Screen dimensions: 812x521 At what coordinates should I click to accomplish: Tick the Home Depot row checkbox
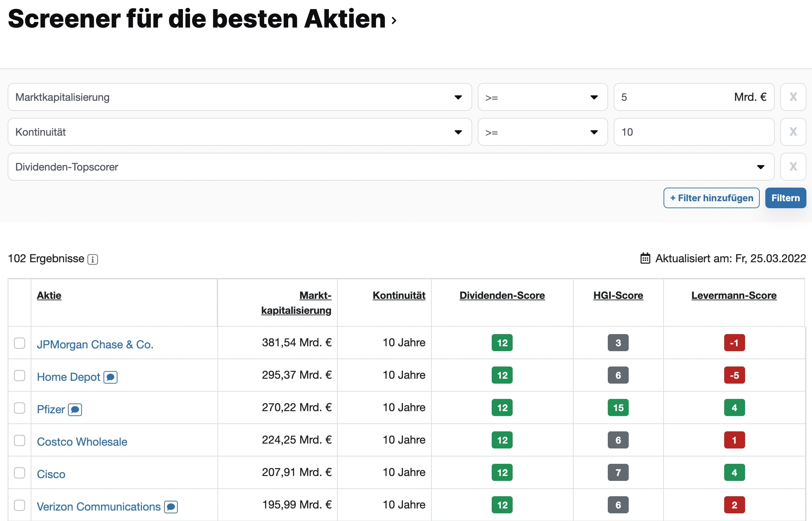coord(20,376)
